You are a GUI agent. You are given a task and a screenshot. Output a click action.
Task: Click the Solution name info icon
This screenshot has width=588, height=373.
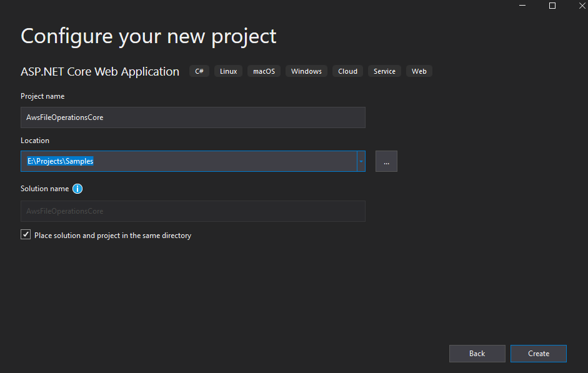[77, 189]
